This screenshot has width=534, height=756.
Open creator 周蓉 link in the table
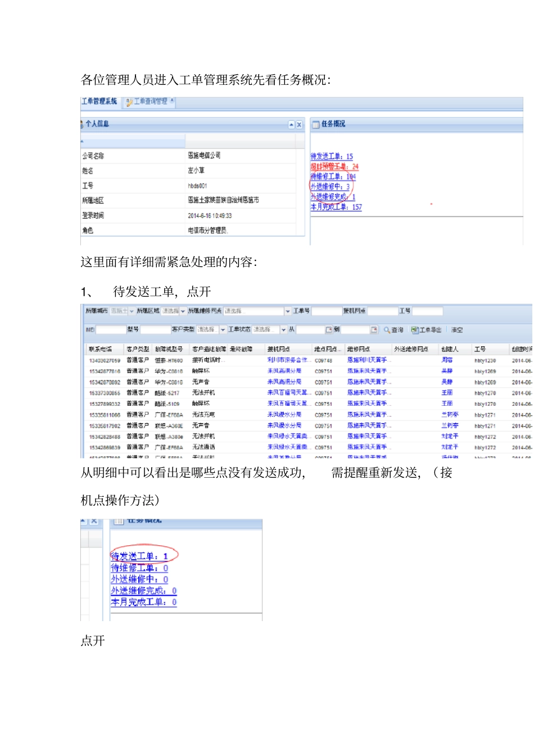[447, 360]
